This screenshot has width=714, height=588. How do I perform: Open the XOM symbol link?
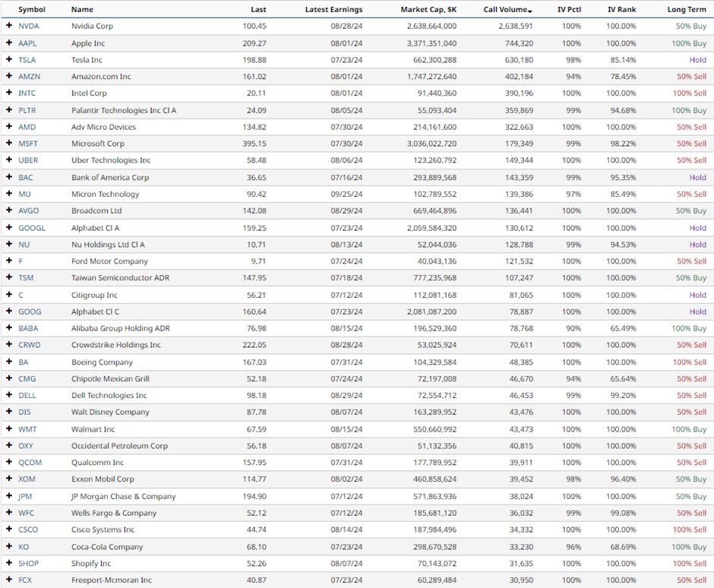click(27, 479)
